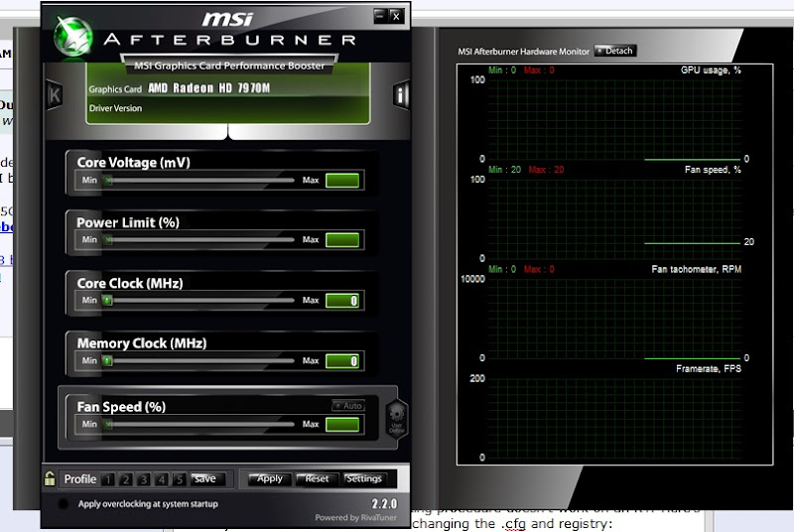Click the 'Powered by RivaTuner' text
This screenshot has width=794, height=532.
click(355, 517)
